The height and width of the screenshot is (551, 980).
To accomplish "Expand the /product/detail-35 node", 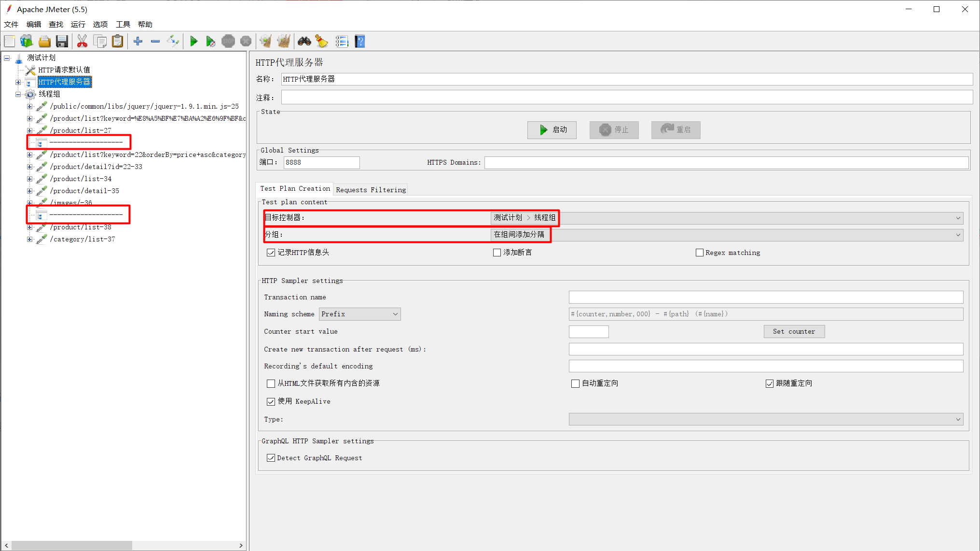I will tap(30, 191).
